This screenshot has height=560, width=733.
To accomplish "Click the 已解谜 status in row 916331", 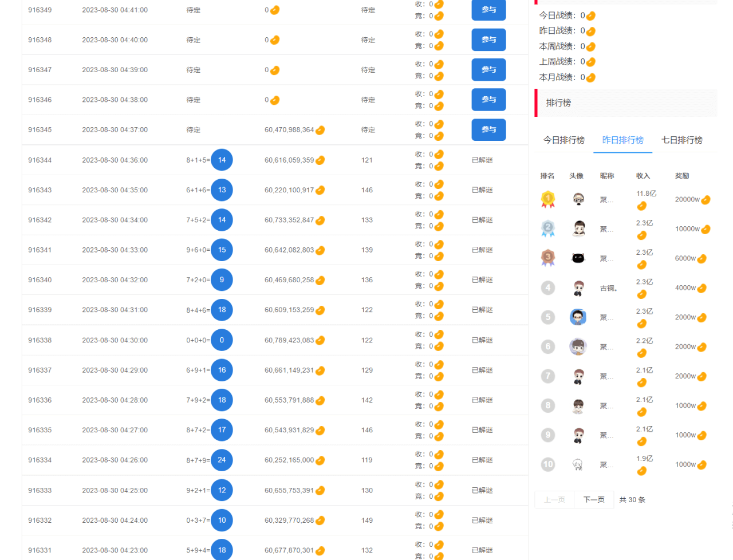I will coord(482,550).
